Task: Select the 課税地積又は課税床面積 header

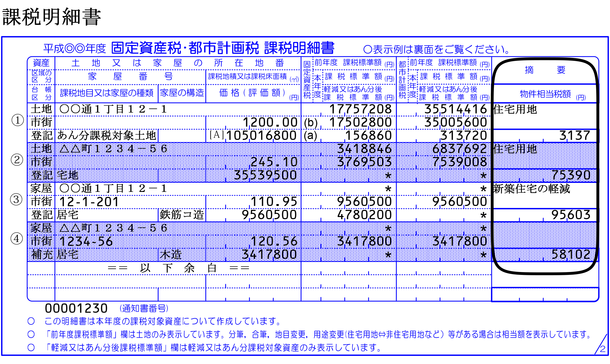Action: 254,77
